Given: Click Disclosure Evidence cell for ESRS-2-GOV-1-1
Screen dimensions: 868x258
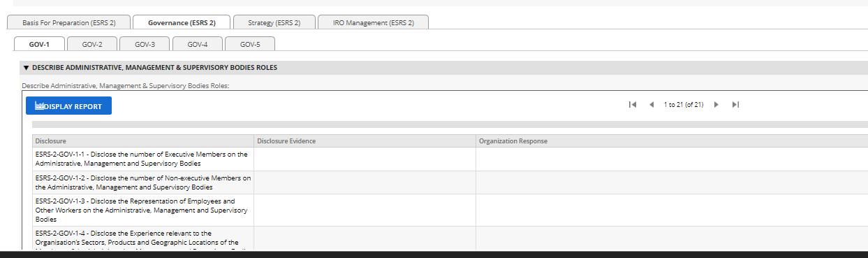Looking at the screenshot, I should 365,159.
